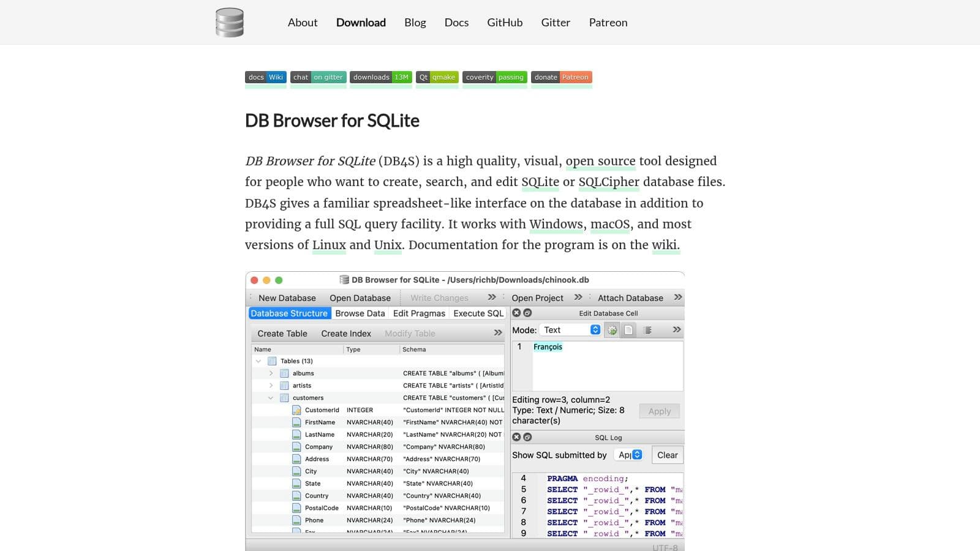The image size is (980, 551).
Task: Click the toolbar overflow chevron next to Modify Table
Action: (496, 333)
